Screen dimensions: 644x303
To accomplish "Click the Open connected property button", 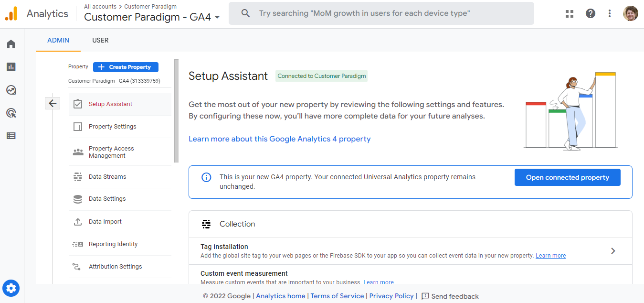I will [567, 177].
